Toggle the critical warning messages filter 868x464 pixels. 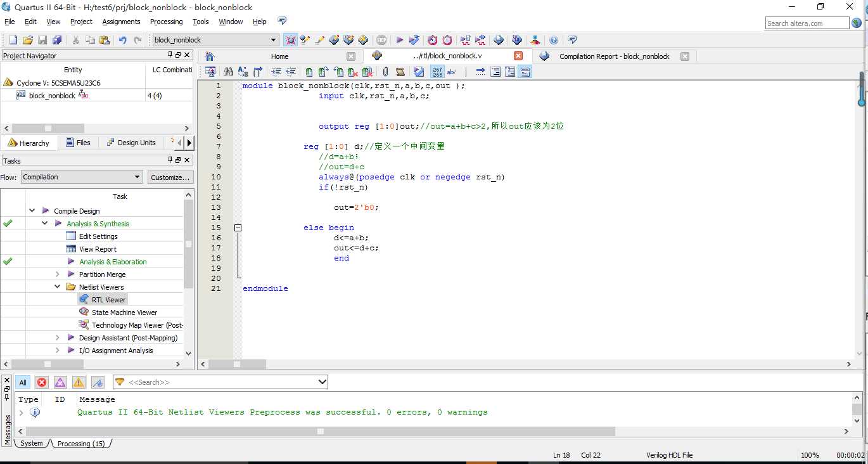(60, 382)
